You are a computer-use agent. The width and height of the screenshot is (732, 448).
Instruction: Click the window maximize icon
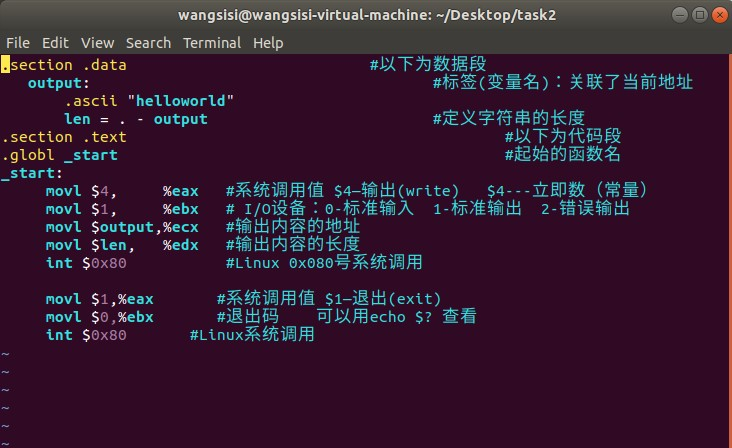700,15
